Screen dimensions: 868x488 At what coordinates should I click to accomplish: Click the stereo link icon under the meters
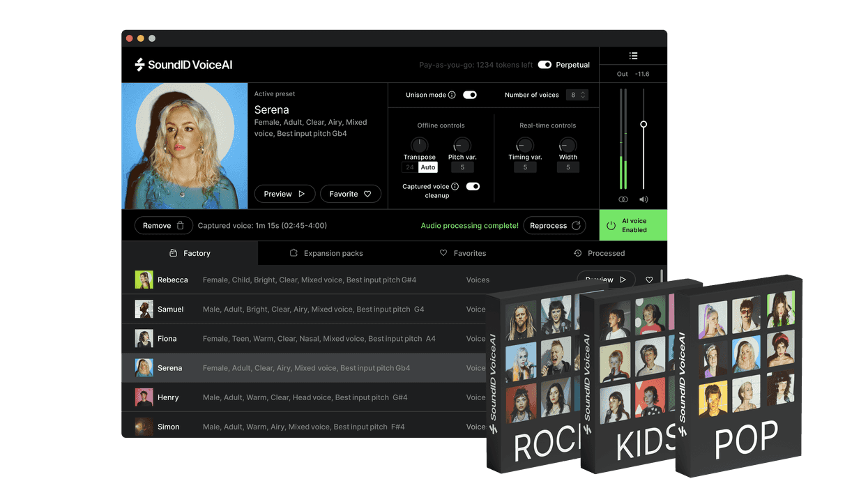(x=623, y=199)
